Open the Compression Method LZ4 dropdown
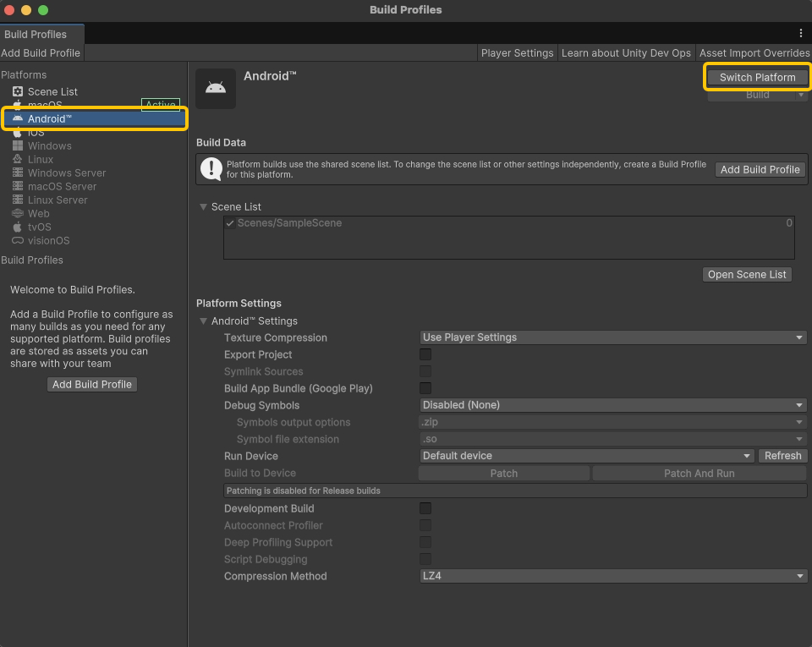 [613, 576]
